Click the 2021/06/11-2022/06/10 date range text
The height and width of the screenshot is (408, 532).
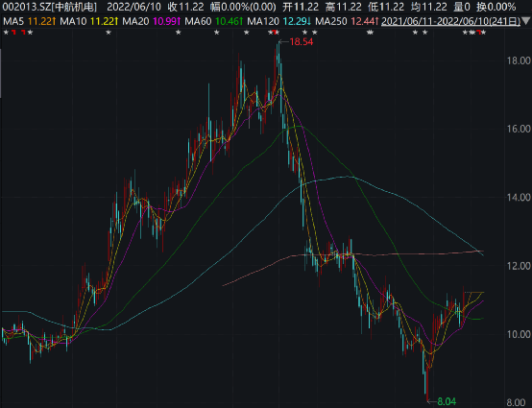tap(450, 22)
